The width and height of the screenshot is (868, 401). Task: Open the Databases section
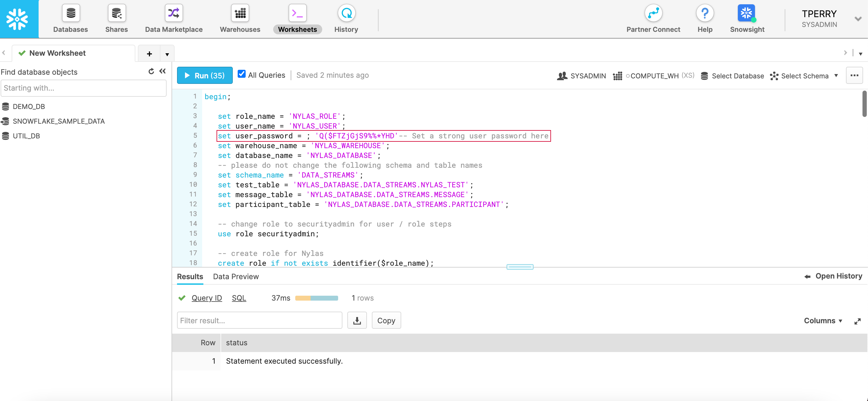point(70,18)
